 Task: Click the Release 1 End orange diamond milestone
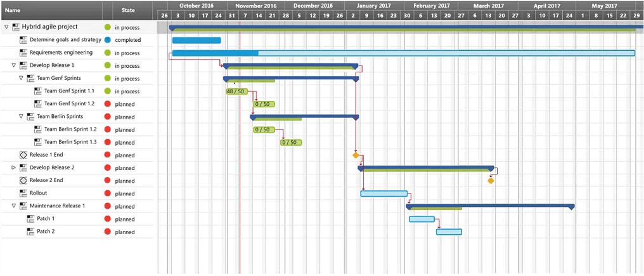tap(356, 155)
